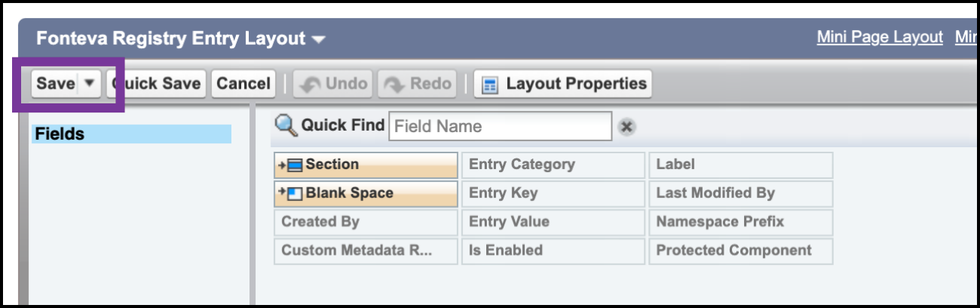Click the Layout Properties icon

[x=490, y=85]
